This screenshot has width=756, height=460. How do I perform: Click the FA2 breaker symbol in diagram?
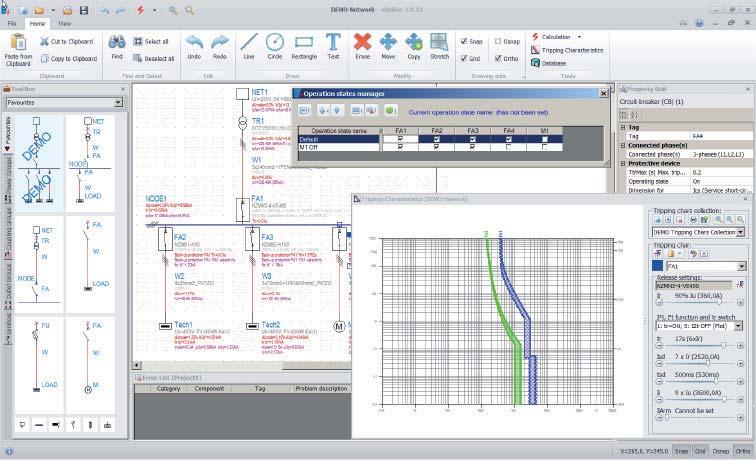click(x=165, y=239)
